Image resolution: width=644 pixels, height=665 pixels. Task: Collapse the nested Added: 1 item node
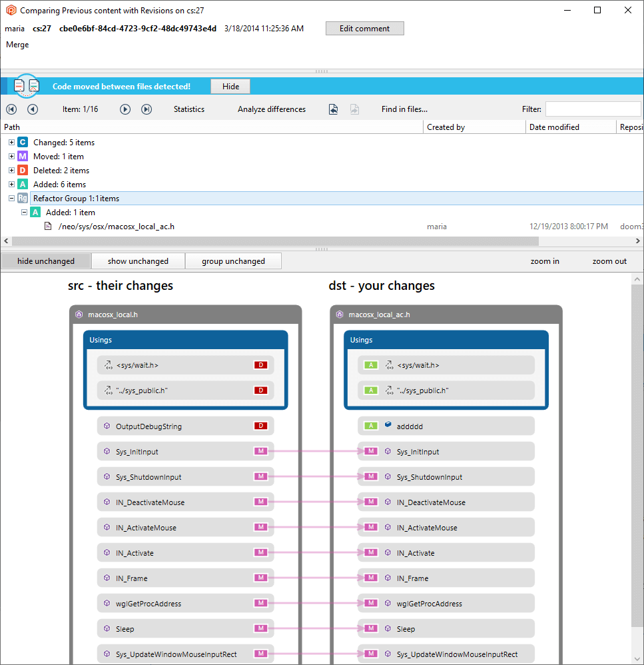pos(24,212)
